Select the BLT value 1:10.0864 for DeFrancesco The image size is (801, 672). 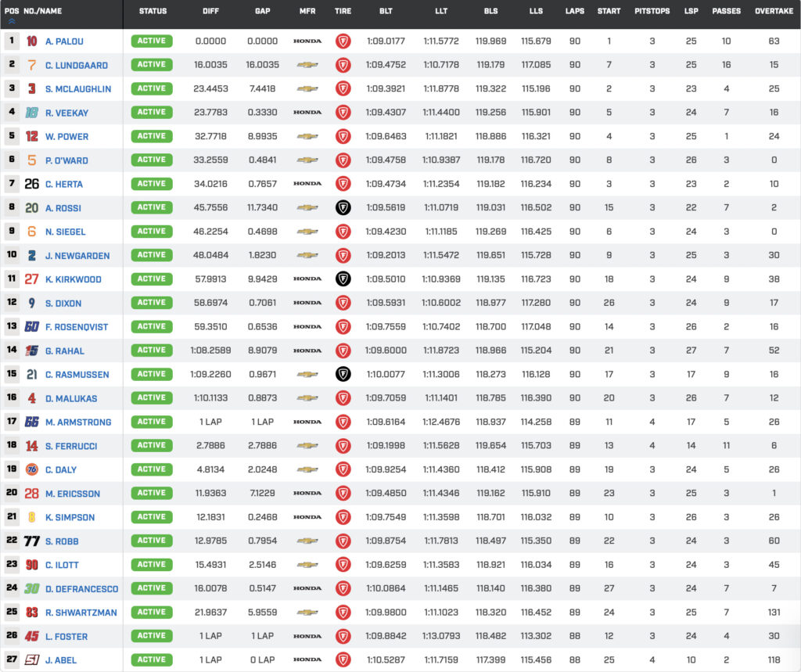pos(386,589)
